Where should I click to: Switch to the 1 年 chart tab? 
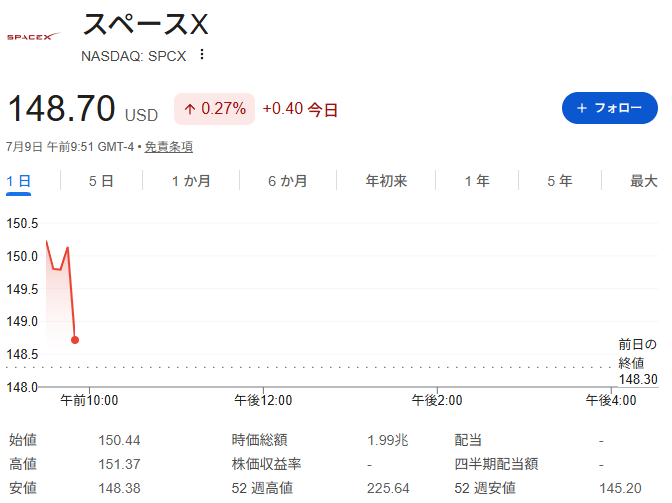(477, 181)
